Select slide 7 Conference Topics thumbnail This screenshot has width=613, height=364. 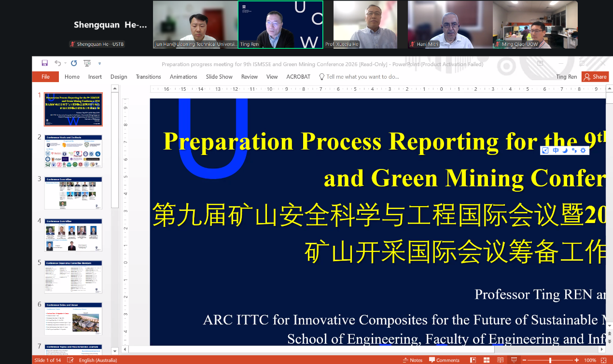(x=73, y=350)
